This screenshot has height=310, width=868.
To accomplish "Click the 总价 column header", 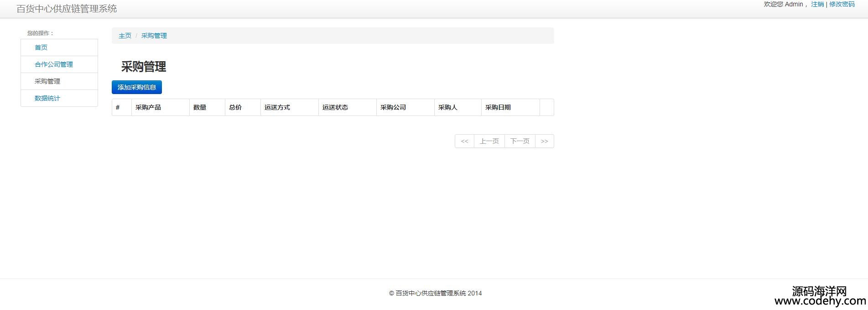I will click(235, 107).
